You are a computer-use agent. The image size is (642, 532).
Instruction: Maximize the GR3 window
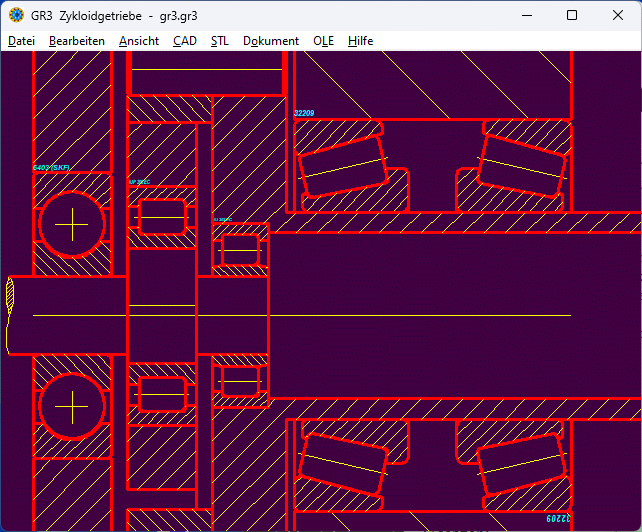point(572,15)
